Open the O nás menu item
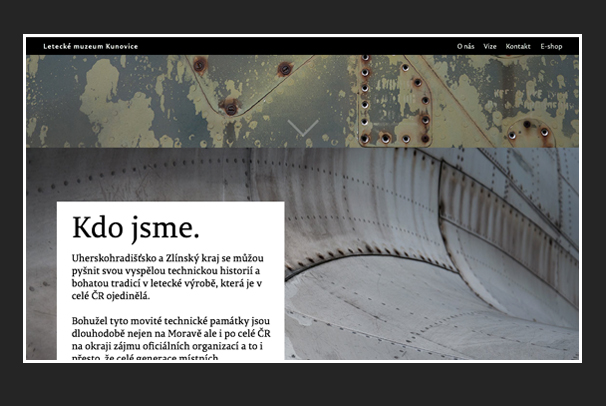606x406 pixels. (x=465, y=46)
